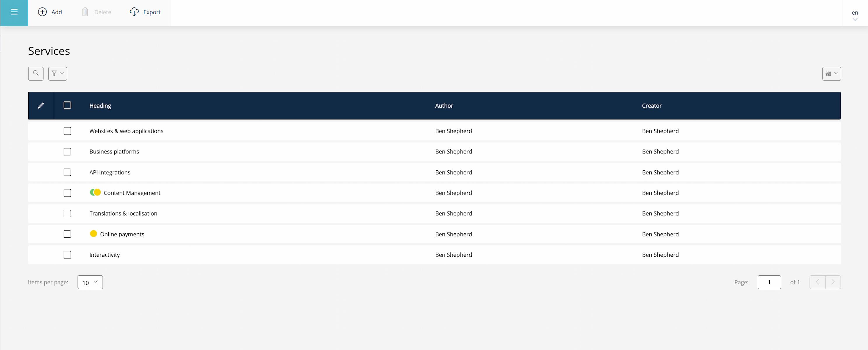The width and height of the screenshot is (868, 350).
Task: Open the Online payments service
Action: [122, 234]
